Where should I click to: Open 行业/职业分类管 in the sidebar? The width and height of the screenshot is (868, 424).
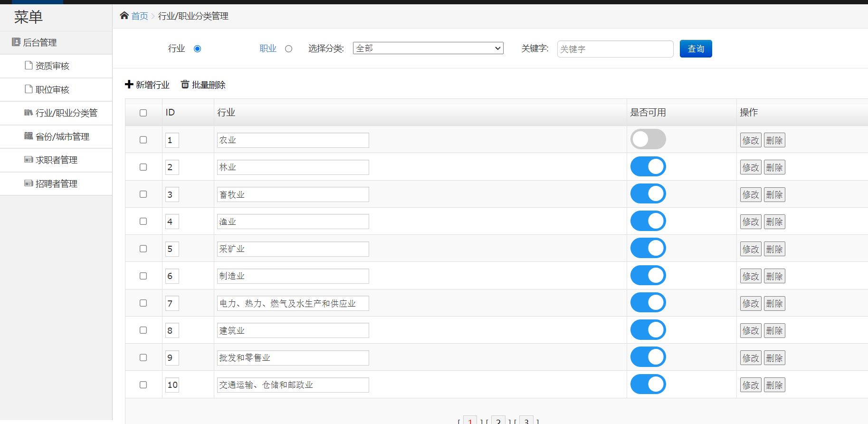point(56,113)
